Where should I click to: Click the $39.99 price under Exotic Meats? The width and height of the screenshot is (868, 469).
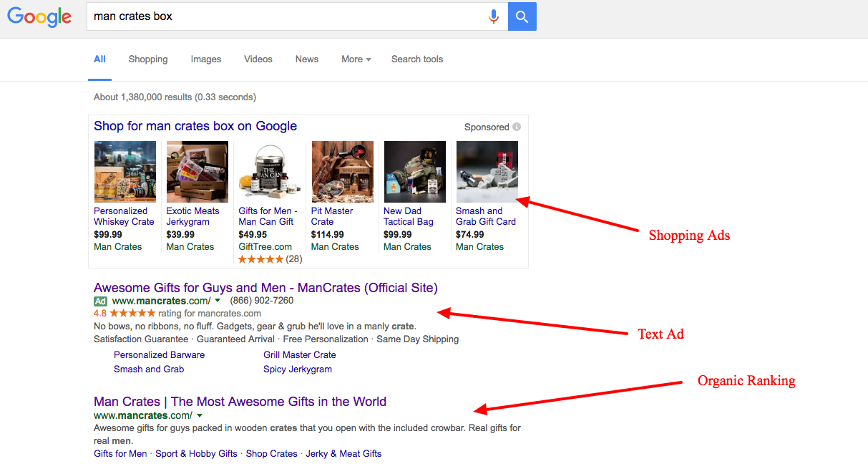pos(180,235)
